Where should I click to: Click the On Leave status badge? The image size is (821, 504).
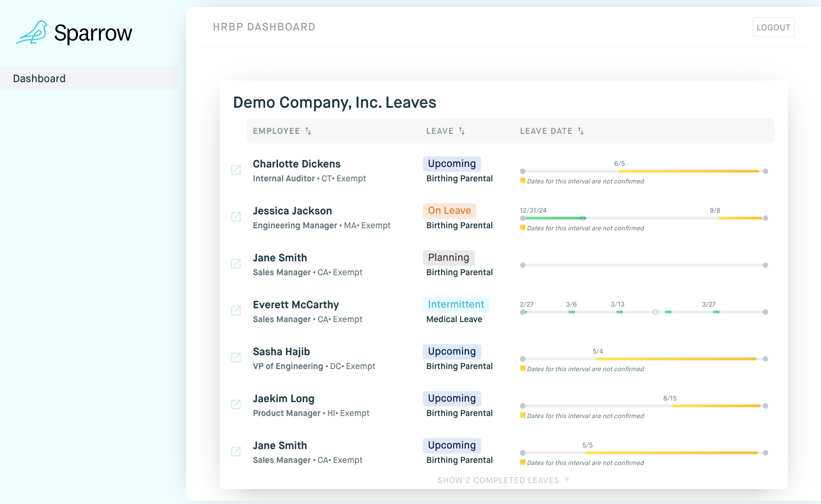(x=449, y=211)
